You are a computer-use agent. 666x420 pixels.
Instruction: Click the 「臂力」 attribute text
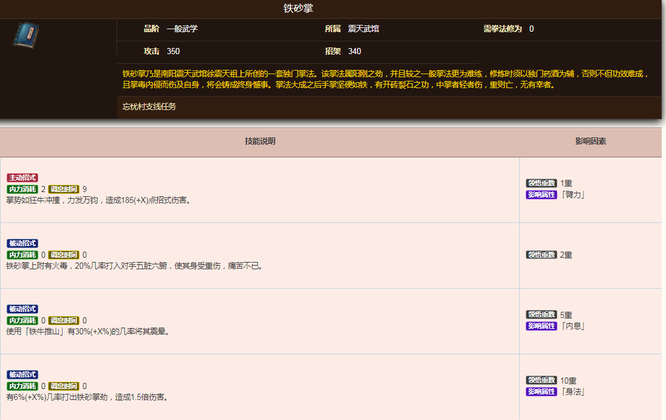[573, 194]
